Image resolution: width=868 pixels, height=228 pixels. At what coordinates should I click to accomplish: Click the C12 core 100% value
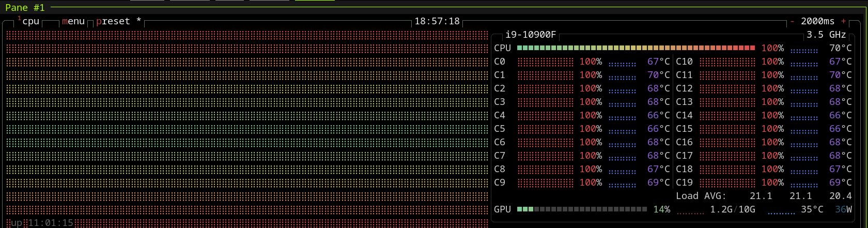772,88
